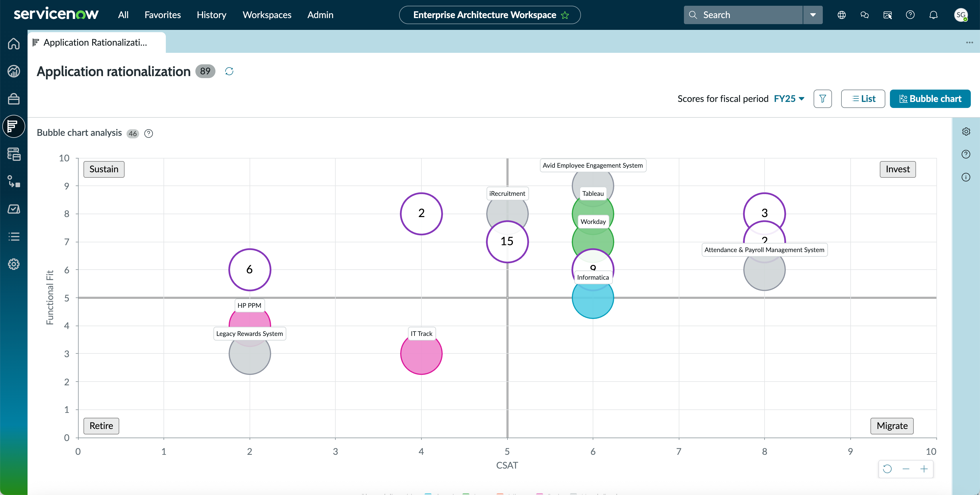This screenshot has width=980, height=495.
Task: Open the Workspaces menu
Action: pyautogui.click(x=267, y=15)
